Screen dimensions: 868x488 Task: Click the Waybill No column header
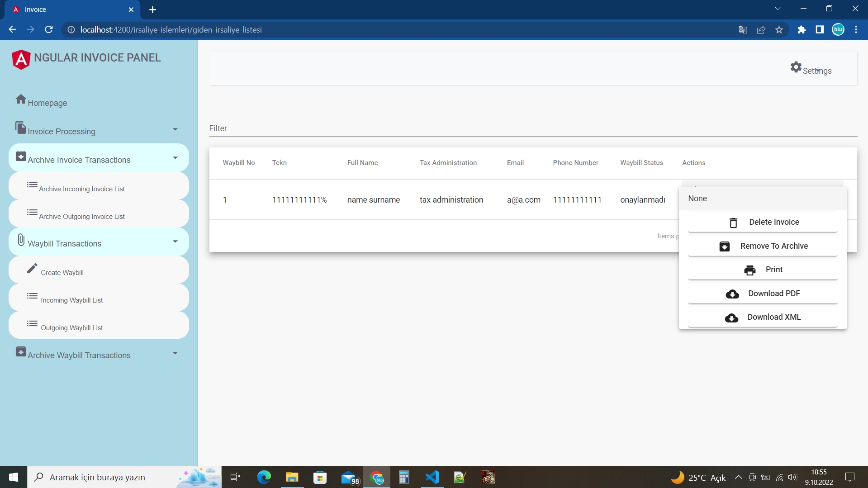[239, 163]
